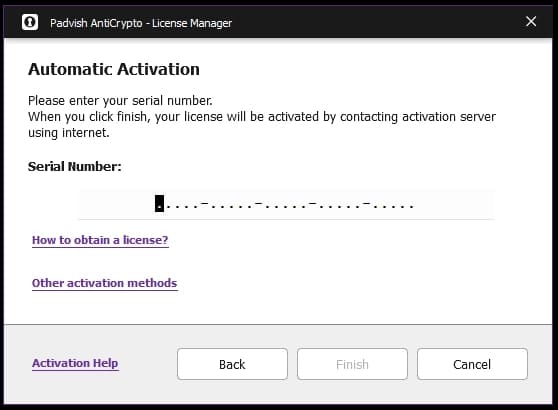Image resolution: width=558 pixels, height=410 pixels.
Task: Click the 'Please enter your serial number.' text
Action: click(x=120, y=101)
